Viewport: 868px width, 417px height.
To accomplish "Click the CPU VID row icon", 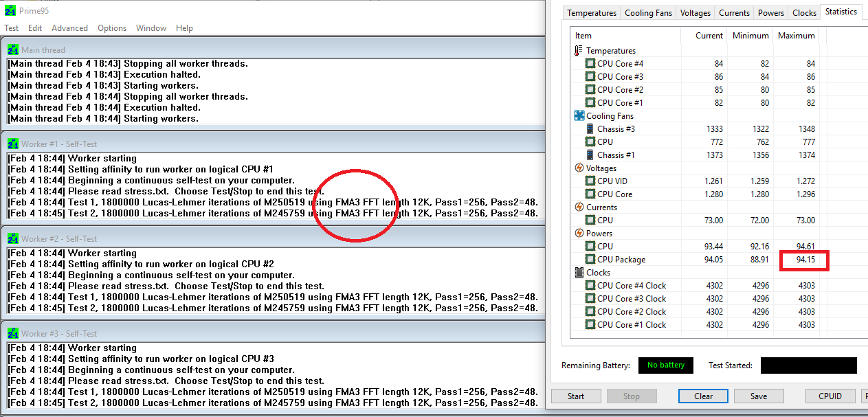I will point(590,181).
